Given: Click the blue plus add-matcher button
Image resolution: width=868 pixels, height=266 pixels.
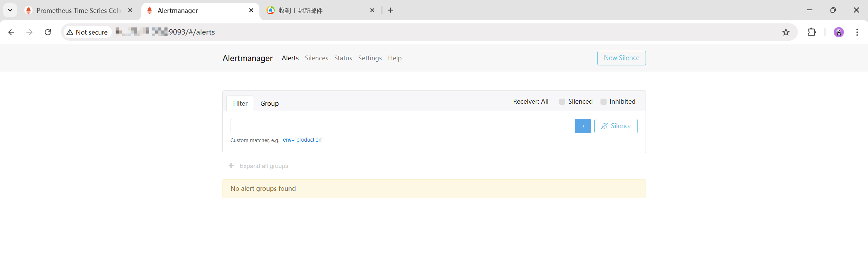Looking at the screenshot, I should point(583,126).
